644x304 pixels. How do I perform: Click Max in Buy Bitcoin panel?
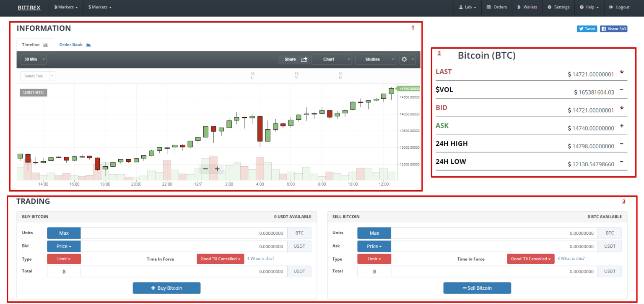(x=64, y=233)
